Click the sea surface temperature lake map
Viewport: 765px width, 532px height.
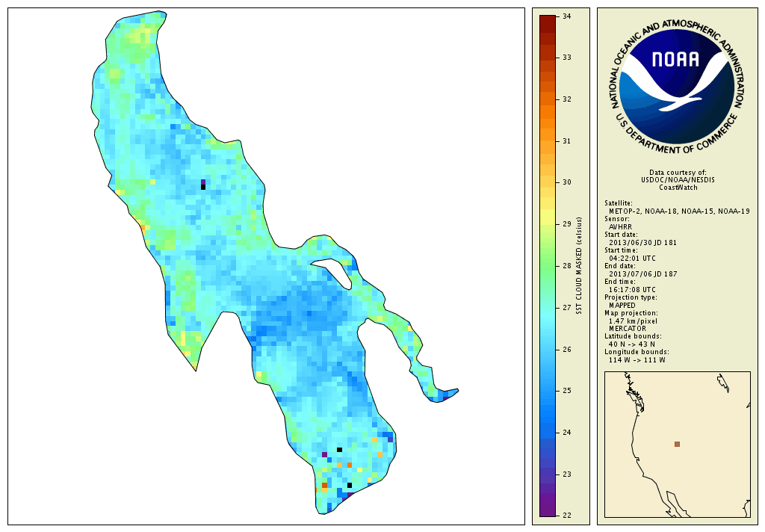pos(267,267)
